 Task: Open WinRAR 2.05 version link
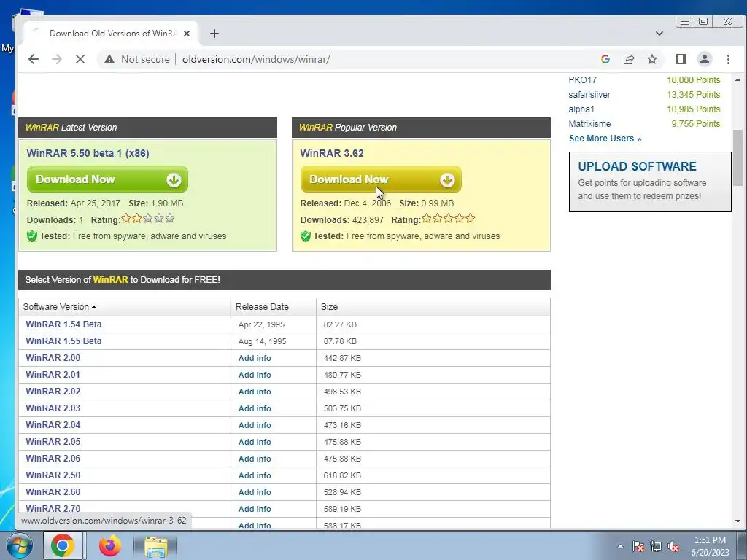[x=53, y=441]
